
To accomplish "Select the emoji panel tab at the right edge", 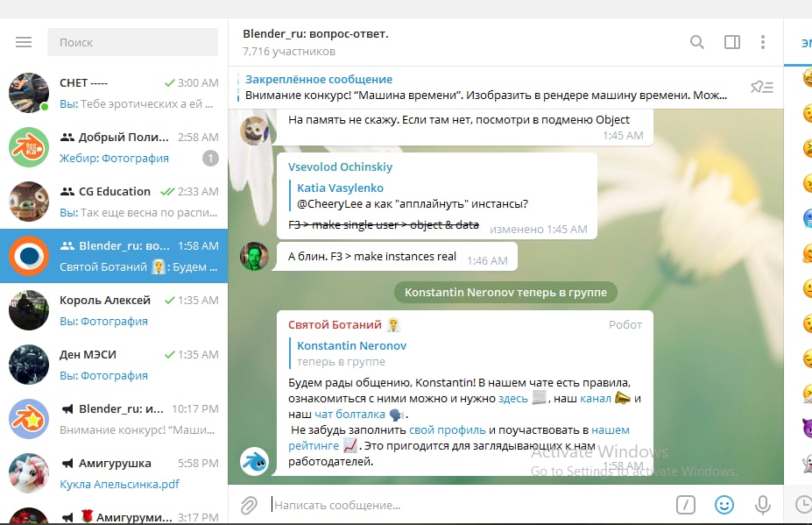I will click(x=806, y=44).
